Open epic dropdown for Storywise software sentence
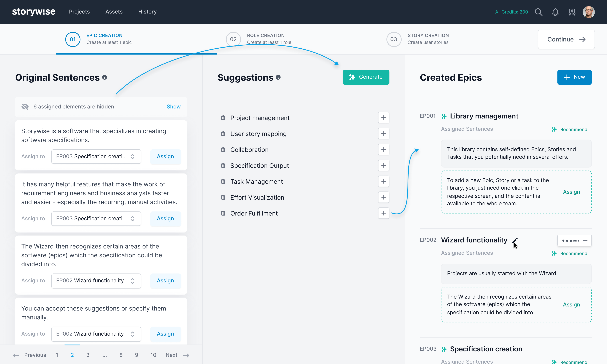Image resolution: width=607 pixels, height=364 pixels. (96, 157)
